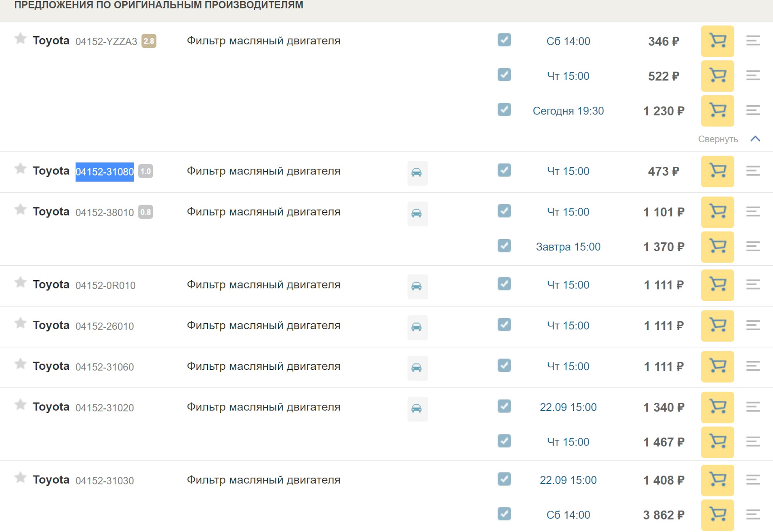Open part number 04152-YZZA3
Image resolution: width=773 pixels, height=532 pixels.
pos(106,41)
